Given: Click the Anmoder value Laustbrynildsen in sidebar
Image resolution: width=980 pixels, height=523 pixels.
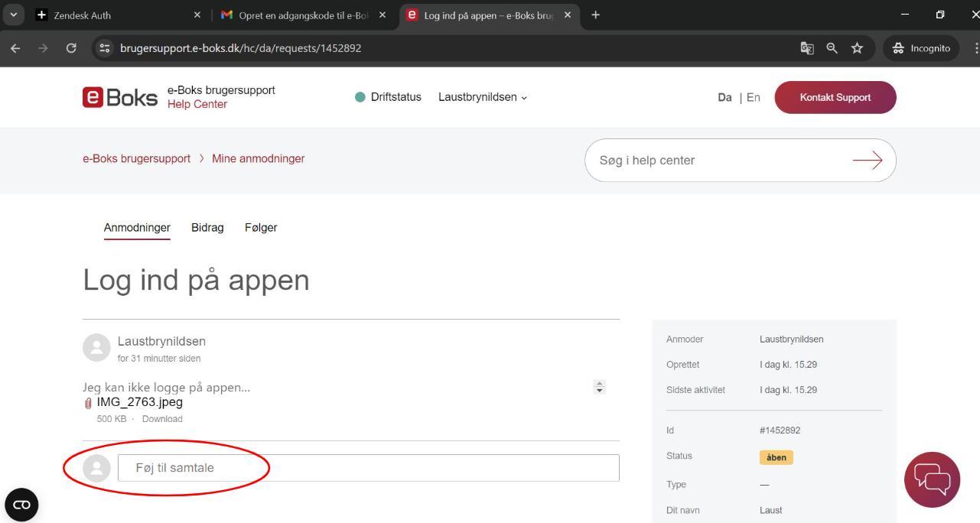Looking at the screenshot, I should tap(792, 339).
